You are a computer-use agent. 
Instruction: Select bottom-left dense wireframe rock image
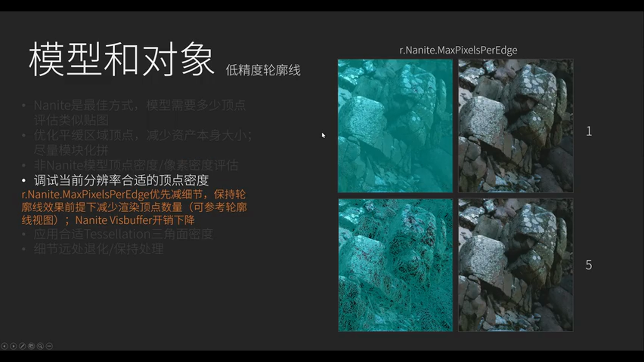coord(395,265)
